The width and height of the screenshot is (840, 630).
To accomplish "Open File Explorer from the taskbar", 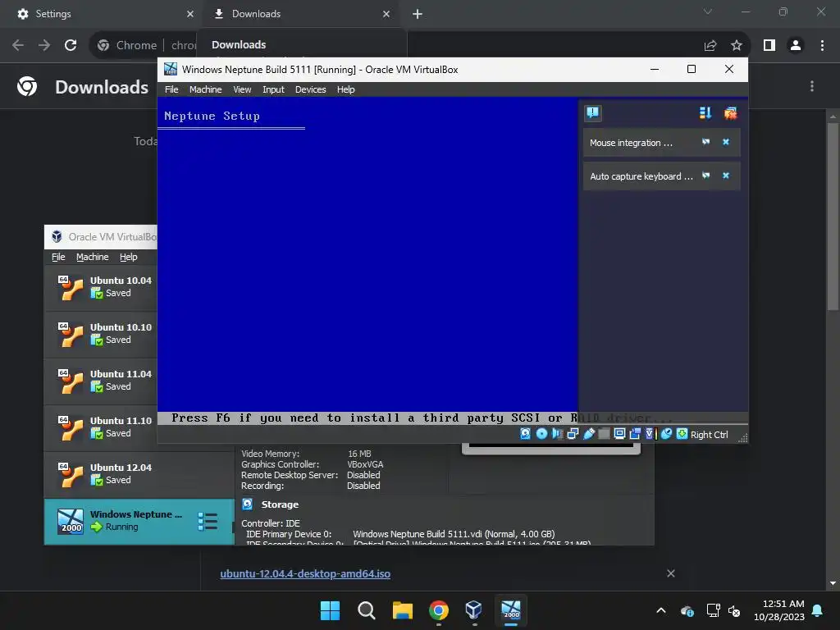I will point(402,610).
